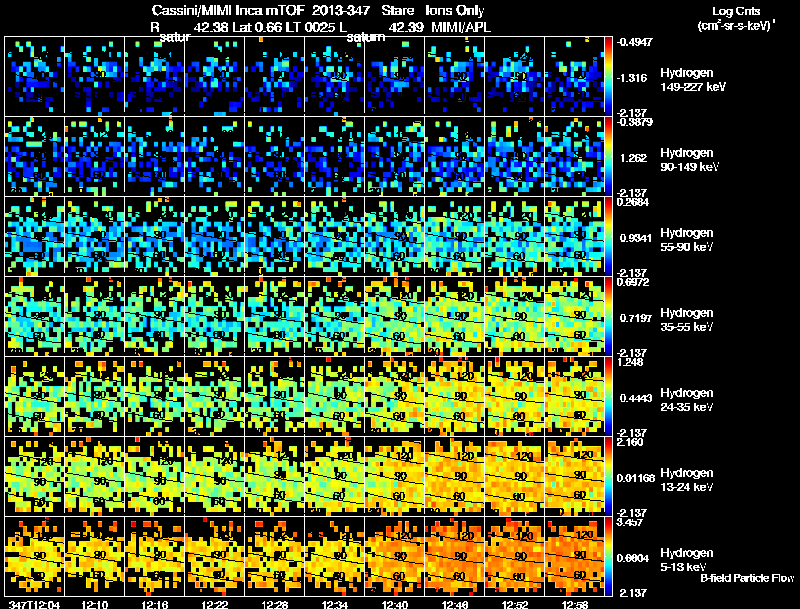Image resolution: width=800 pixels, height=609 pixels.
Task: Open the 5-13 keV panel at 12:46
Action: click(455, 556)
